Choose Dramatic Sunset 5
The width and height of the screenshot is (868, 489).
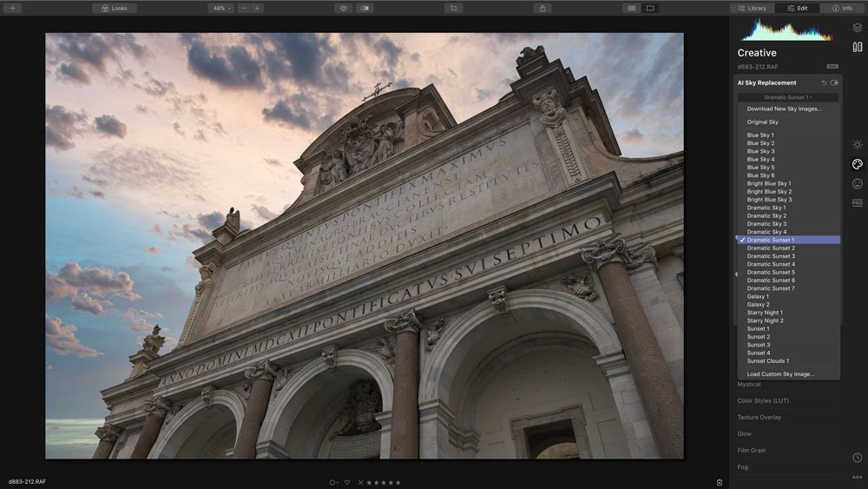point(788,272)
